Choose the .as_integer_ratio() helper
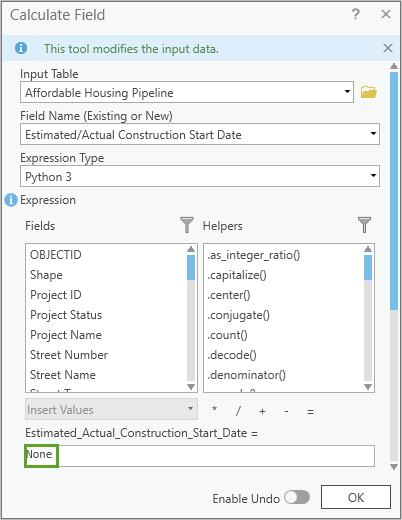 (254, 255)
